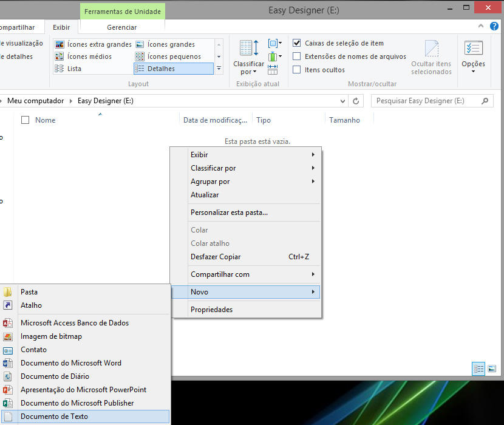Click the Microsoft Word document icon
The height and width of the screenshot is (425, 504).
click(x=8, y=363)
